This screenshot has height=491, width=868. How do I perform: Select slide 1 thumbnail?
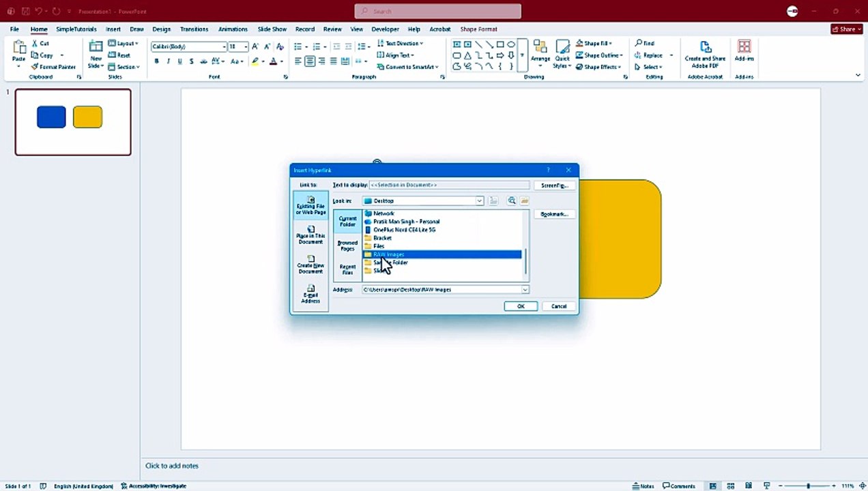click(x=73, y=122)
